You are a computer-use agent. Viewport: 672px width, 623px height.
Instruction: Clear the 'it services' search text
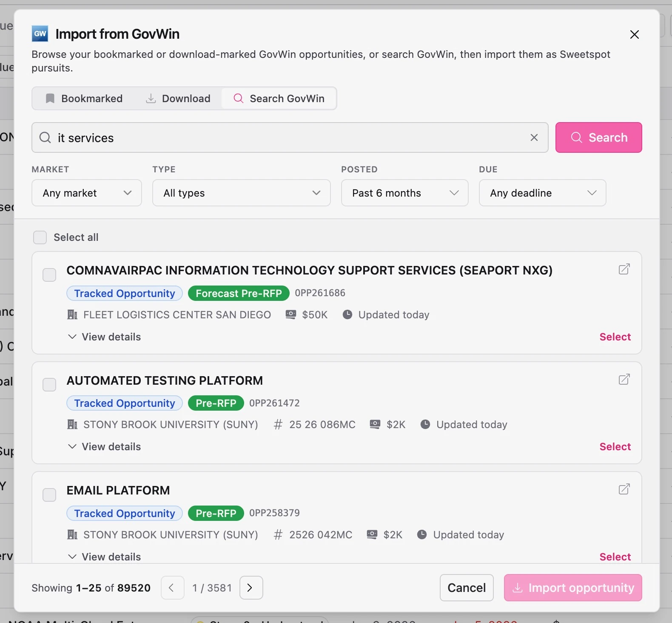pos(534,137)
